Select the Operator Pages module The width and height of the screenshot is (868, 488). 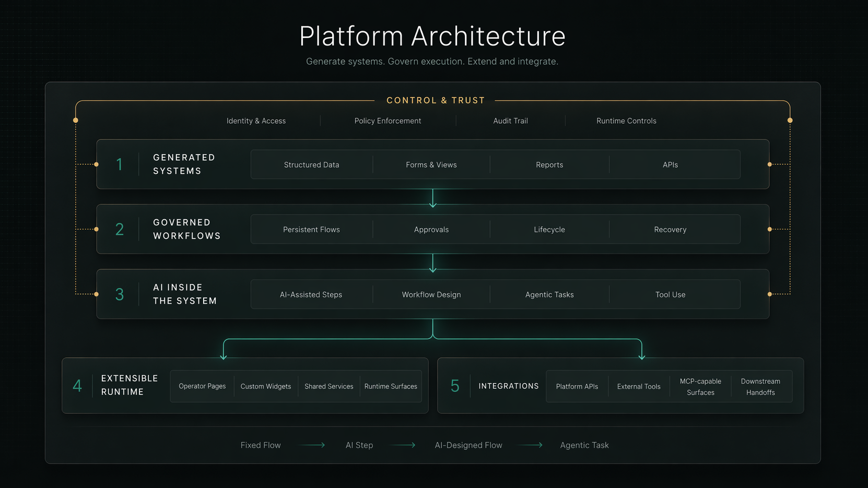point(202,386)
